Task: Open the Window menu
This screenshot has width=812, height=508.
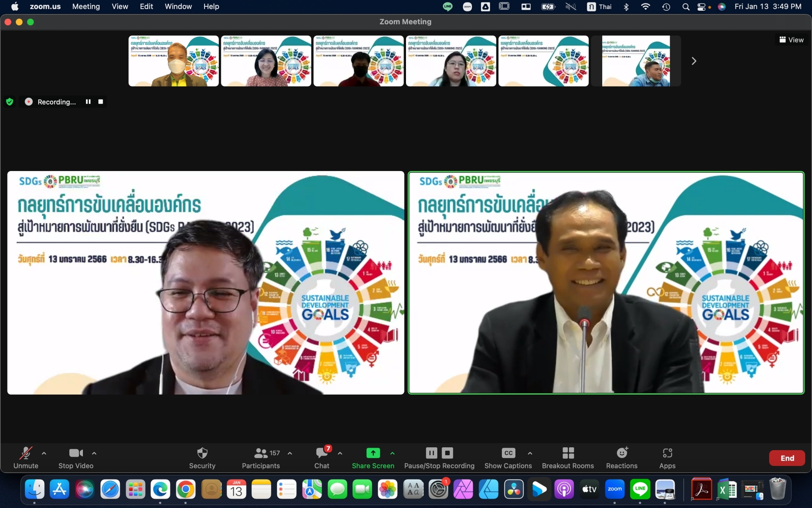Action: click(x=178, y=6)
